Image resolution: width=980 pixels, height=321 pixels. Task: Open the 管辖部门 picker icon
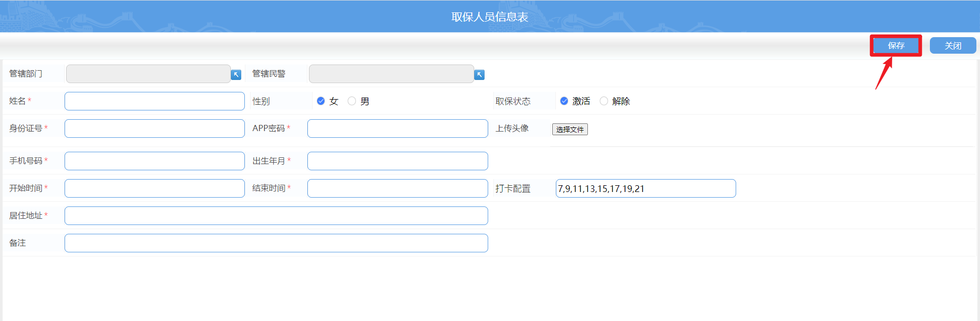tap(236, 75)
